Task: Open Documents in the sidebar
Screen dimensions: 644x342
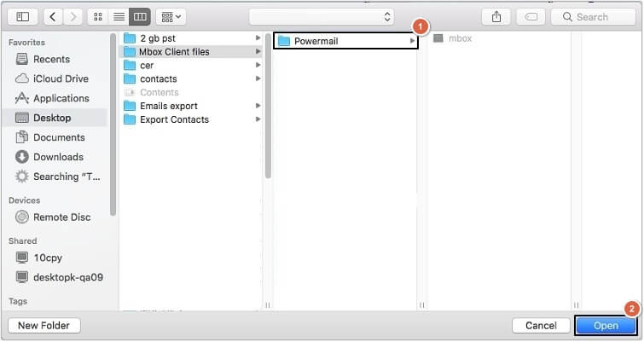Action: pyautogui.click(x=55, y=137)
